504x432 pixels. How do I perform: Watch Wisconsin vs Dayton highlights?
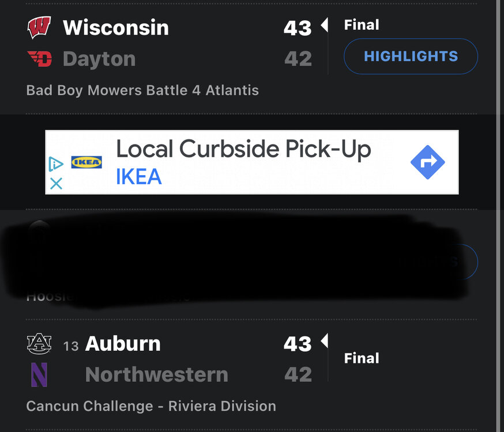tap(411, 56)
